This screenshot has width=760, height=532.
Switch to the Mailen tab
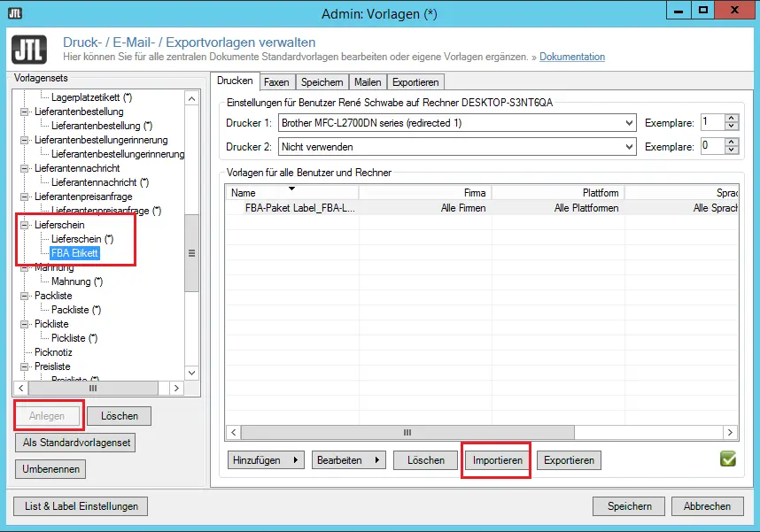(368, 82)
